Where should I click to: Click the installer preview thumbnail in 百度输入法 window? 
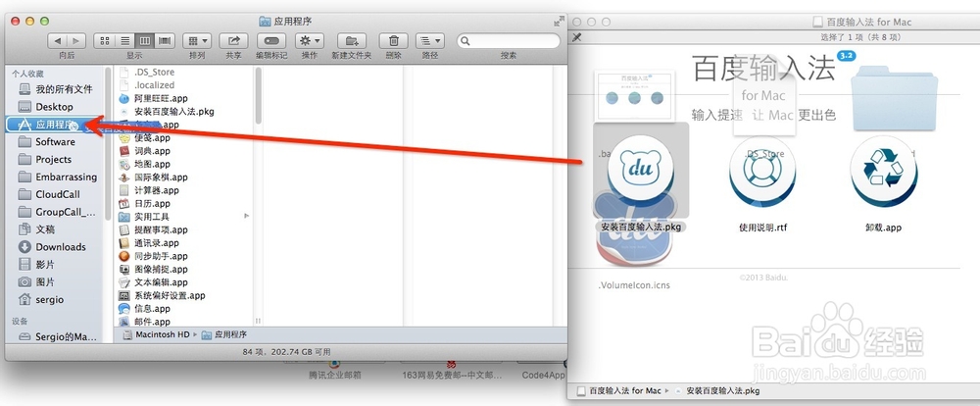(x=634, y=95)
